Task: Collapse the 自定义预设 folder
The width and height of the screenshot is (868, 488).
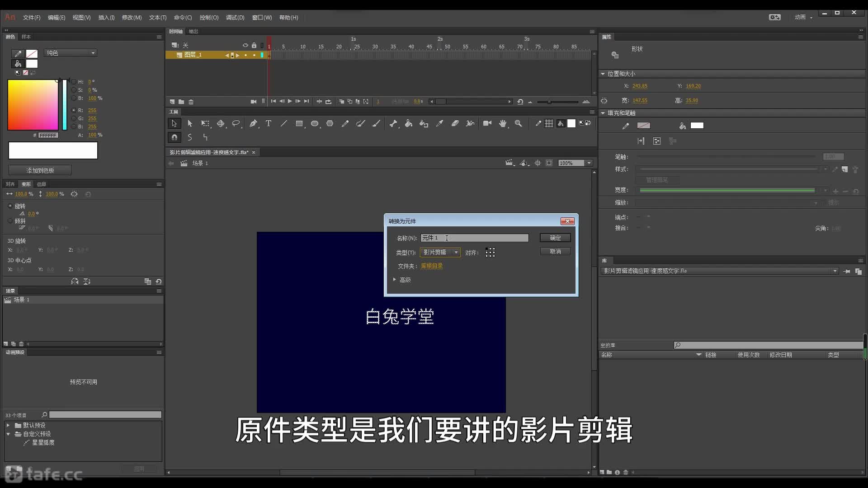Action: (x=8, y=434)
